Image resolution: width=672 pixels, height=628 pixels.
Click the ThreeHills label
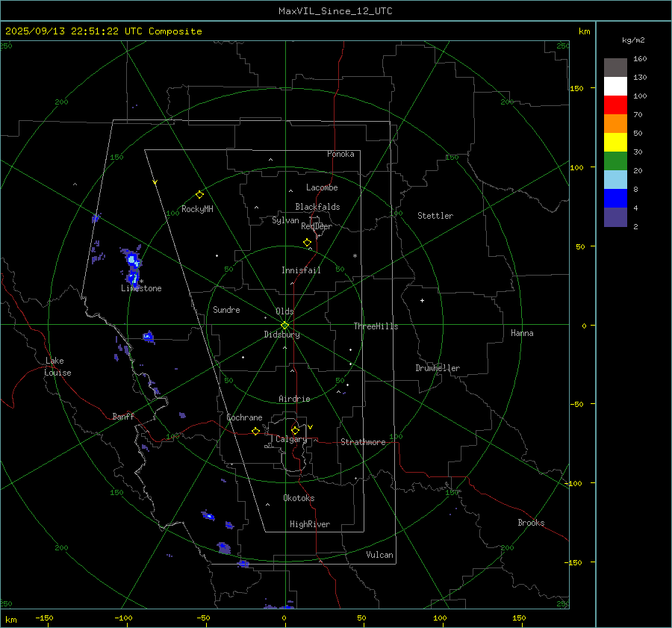click(x=376, y=326)
